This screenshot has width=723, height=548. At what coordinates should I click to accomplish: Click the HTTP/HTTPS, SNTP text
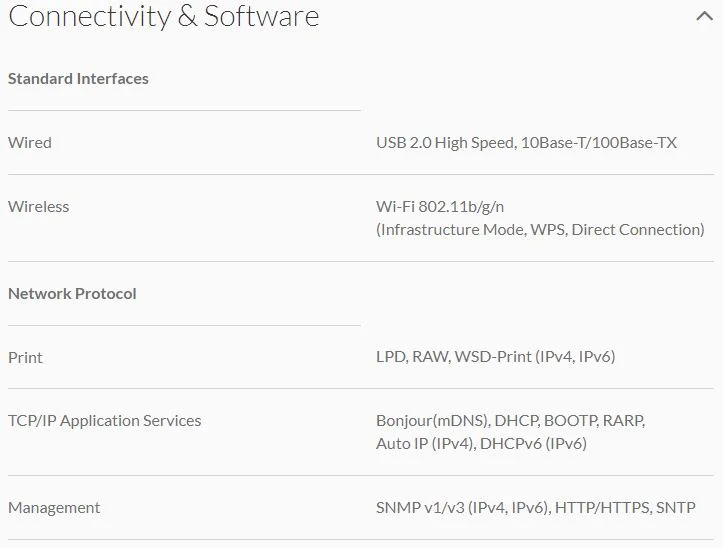click(625, 507)
